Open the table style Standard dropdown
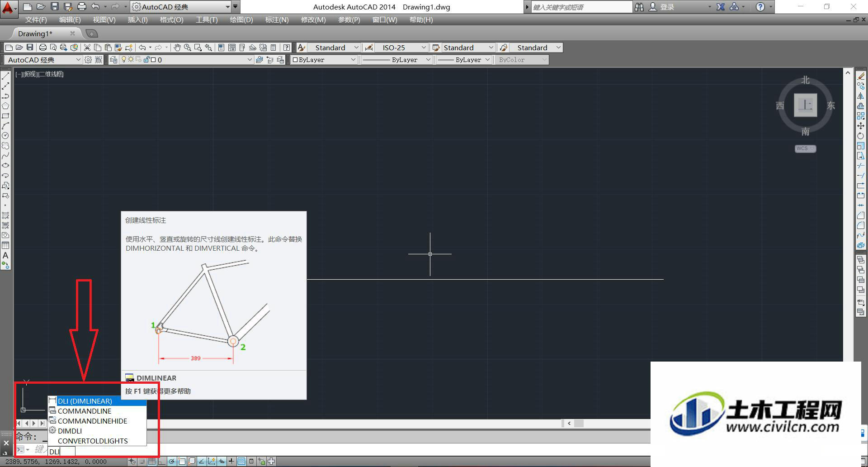The height and width of the screenshot is (467, 868). (x=468, y=48)
